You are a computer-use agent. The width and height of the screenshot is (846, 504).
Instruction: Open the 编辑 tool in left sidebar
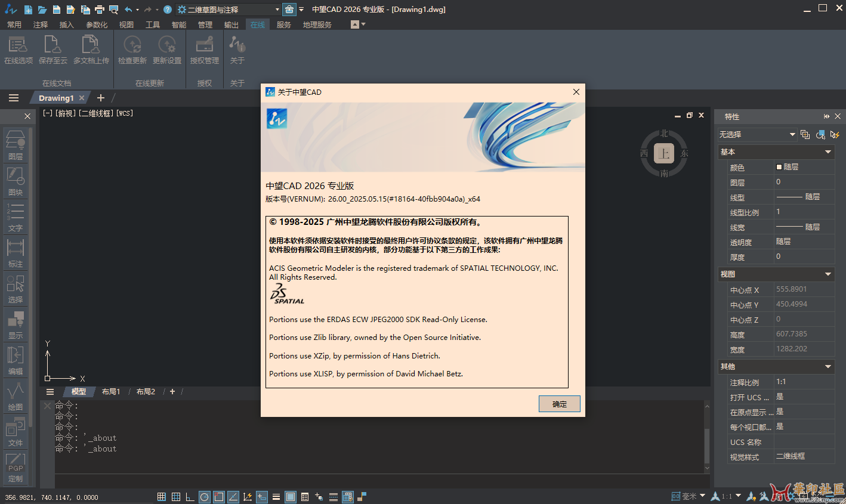click(16, 360)
